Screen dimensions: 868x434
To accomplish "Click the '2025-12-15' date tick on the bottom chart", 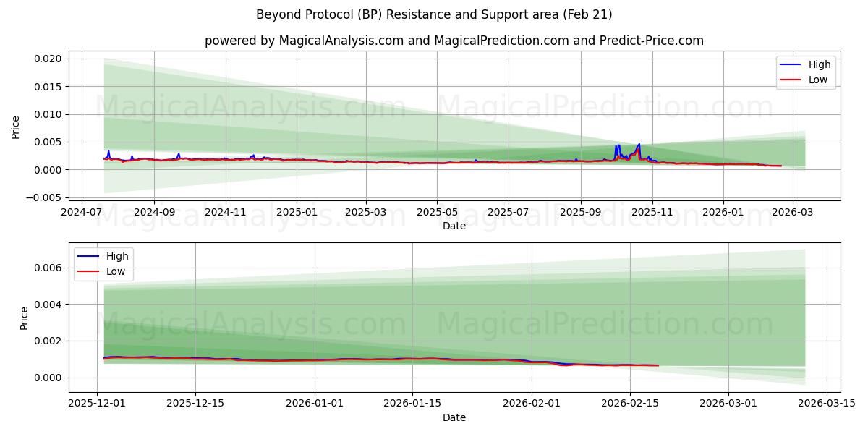I will pos(195,405).
